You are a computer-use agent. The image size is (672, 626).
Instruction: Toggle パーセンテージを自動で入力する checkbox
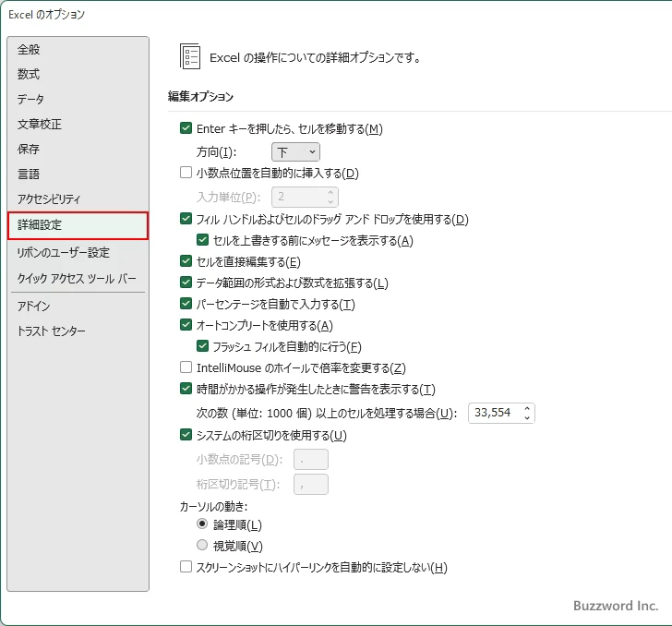coord(186,304)
